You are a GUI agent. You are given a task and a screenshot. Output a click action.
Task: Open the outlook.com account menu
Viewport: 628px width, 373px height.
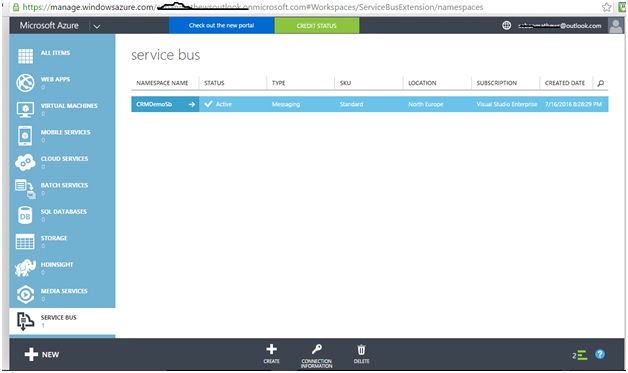point(560,26)
